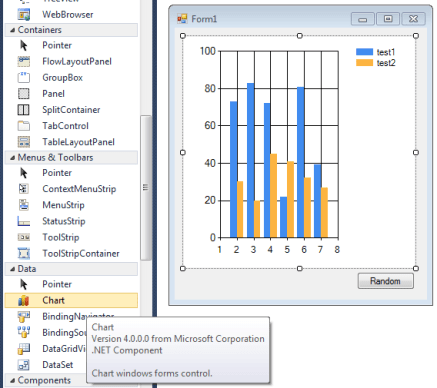
Task: Click the ToolStripContainer text label
Action: pos(81,253)
